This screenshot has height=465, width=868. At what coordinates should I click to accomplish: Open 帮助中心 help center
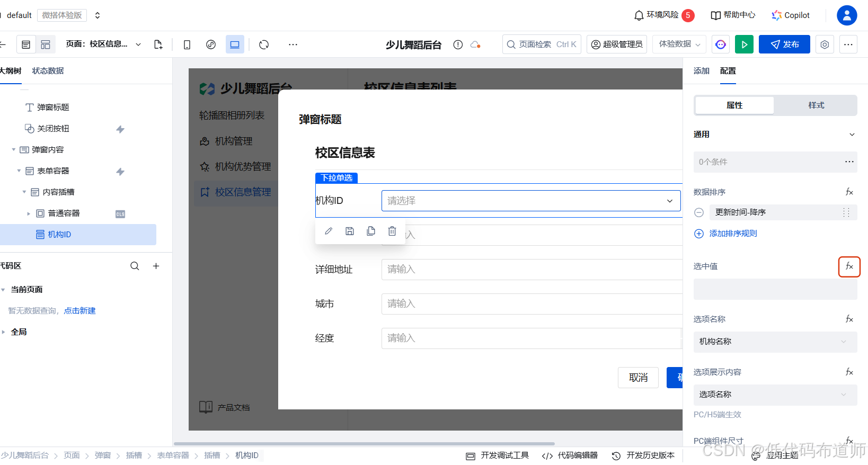733,15
